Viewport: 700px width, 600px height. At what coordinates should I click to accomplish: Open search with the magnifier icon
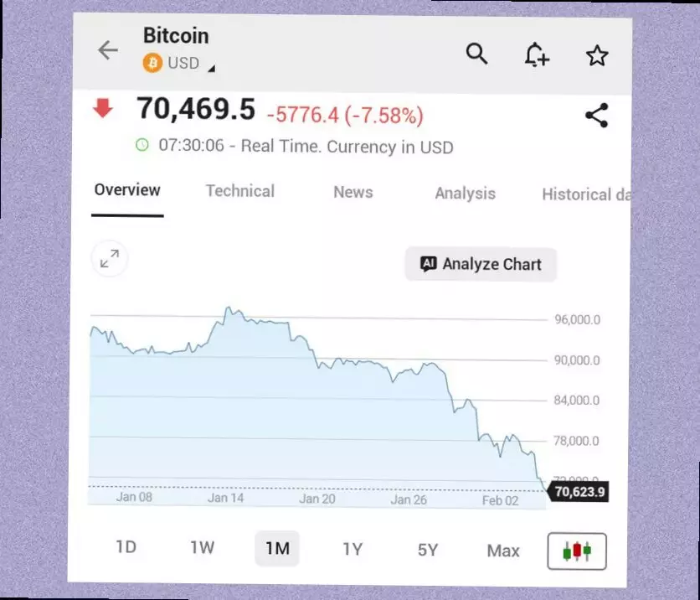(x=476, y=54)
